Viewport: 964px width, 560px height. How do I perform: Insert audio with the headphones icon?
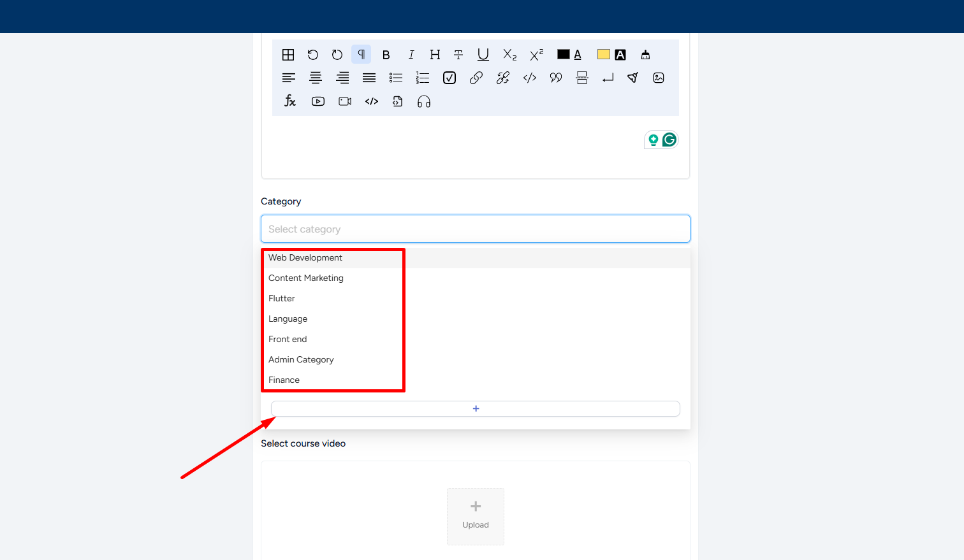coord(424,102)
